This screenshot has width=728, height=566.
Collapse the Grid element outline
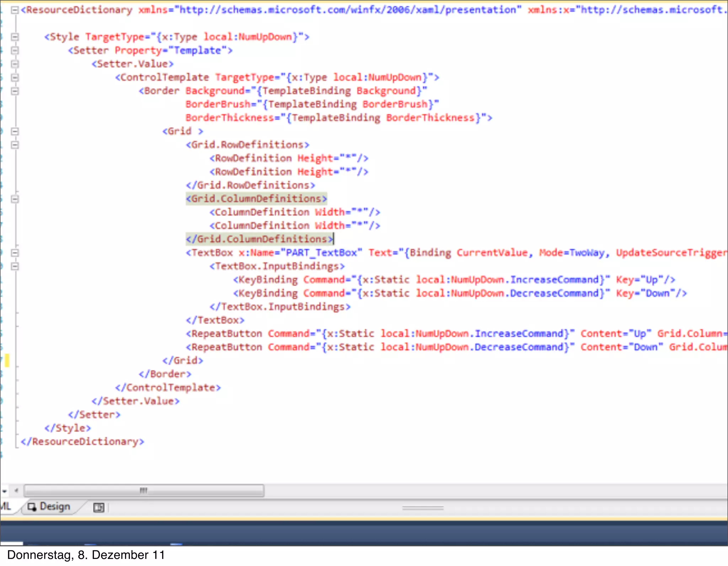[15, 131]
